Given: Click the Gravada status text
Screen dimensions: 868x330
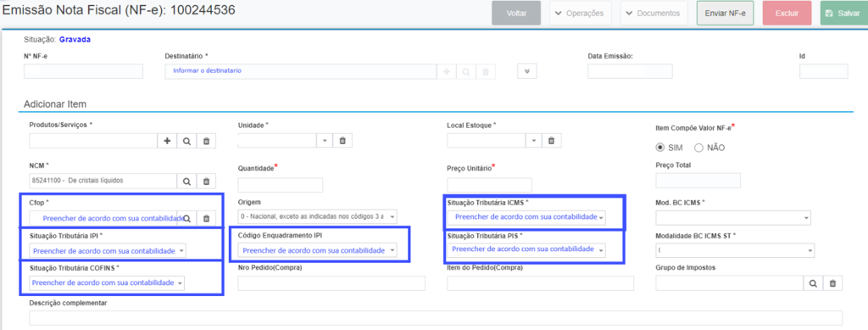Looking at the screenshot, I should 75,40.
